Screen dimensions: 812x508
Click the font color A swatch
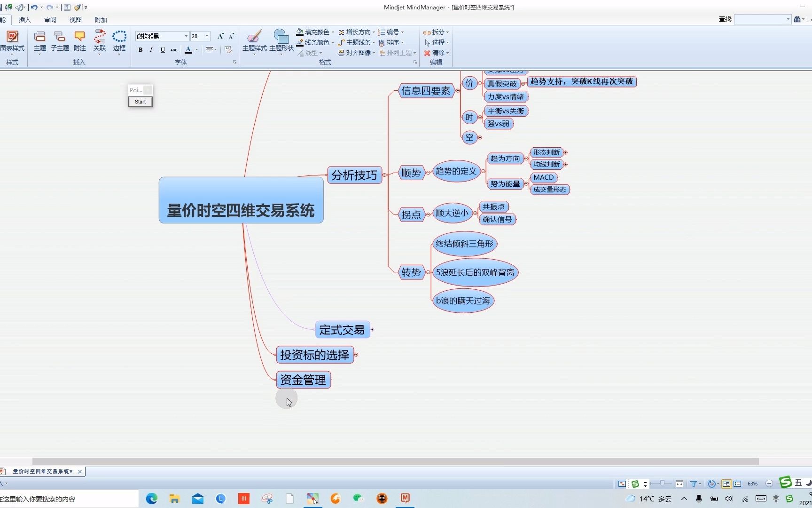pyautogui.click(x=188, y=50)
